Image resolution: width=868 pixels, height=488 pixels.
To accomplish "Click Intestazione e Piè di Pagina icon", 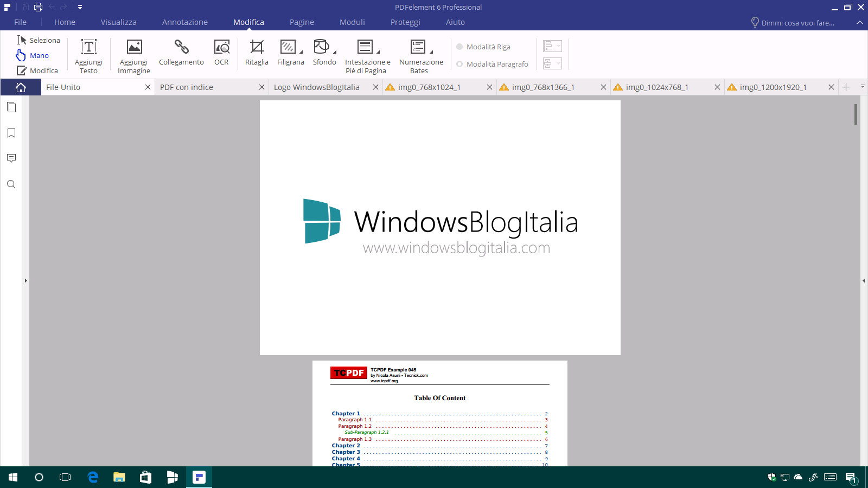I will pos(365,47).
